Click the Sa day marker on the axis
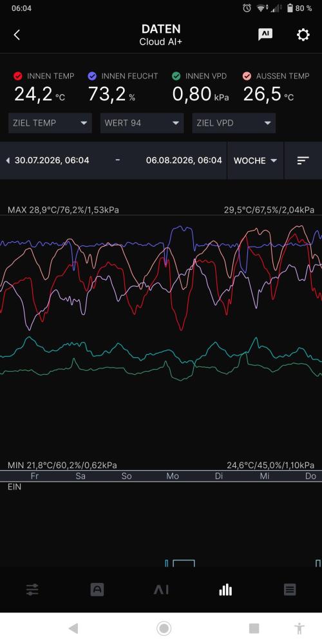 80,476
